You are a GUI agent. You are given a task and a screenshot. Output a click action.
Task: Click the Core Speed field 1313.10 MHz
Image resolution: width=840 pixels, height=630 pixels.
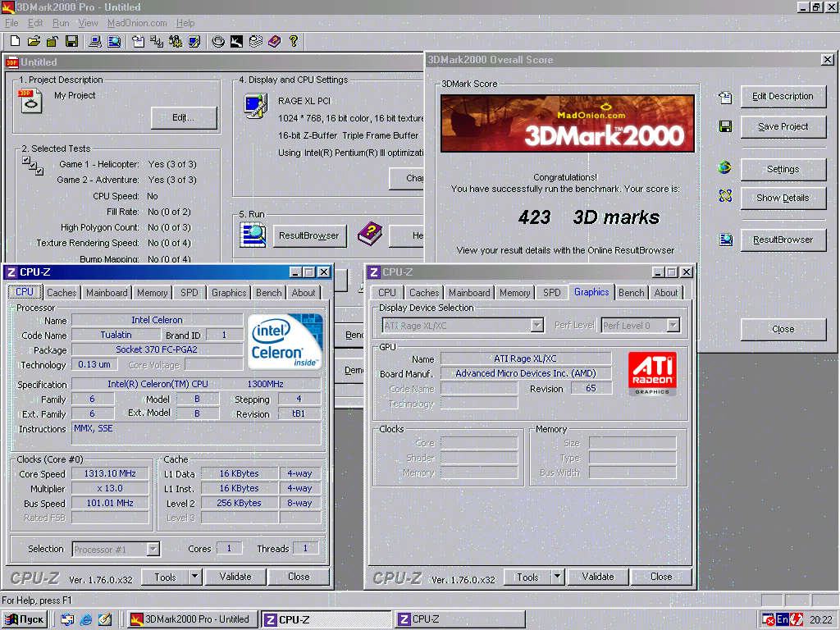110,473
